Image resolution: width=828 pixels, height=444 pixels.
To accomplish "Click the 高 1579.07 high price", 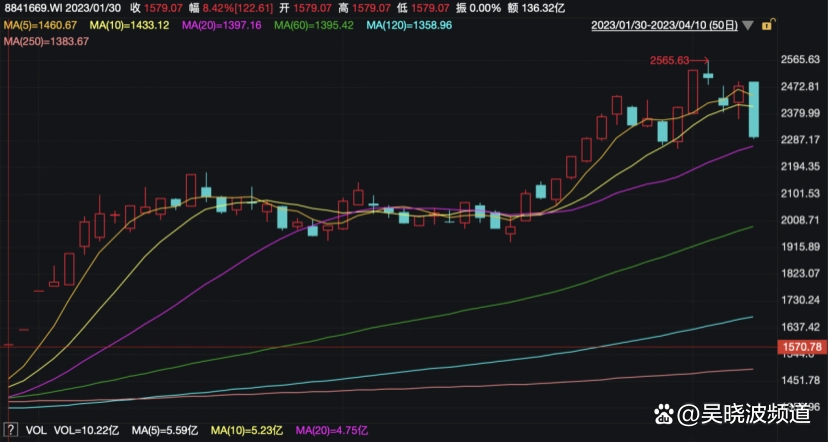I will click(x=364, y=8).
